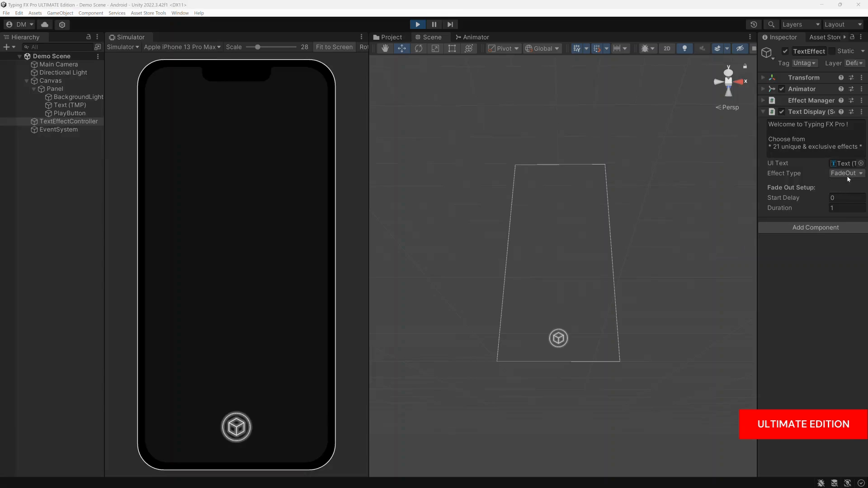
Task: Click the Scene tab
Action: (432, 37)
